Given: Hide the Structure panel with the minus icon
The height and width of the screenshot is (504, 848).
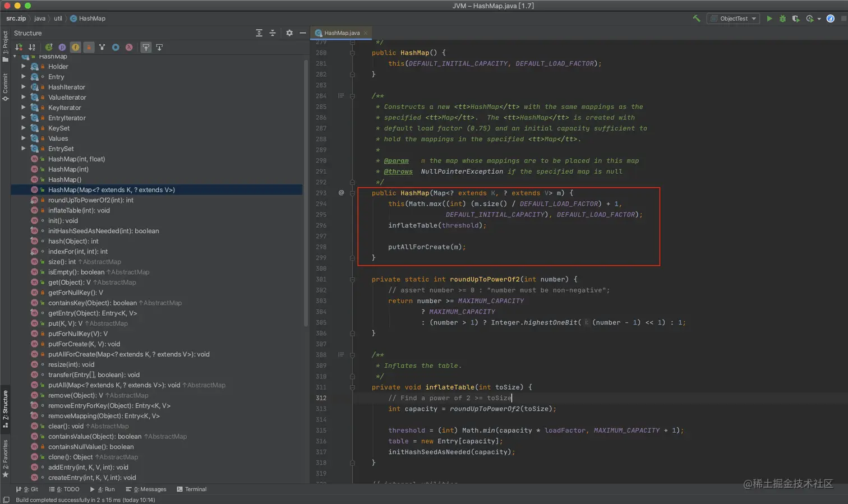Looking at the screenshot, I should pos(303,33).
